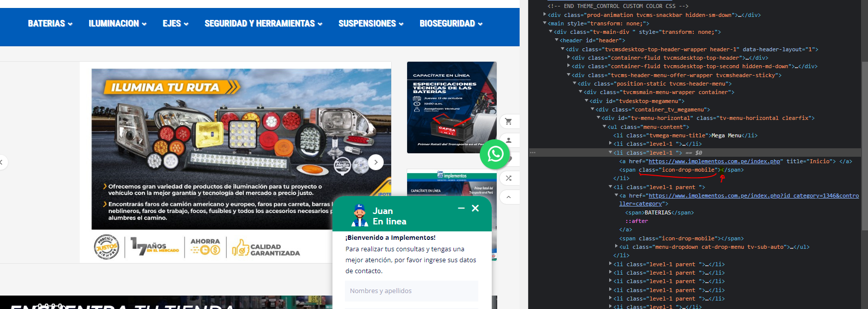Select the span BATERIAS node

click(659, 212)
